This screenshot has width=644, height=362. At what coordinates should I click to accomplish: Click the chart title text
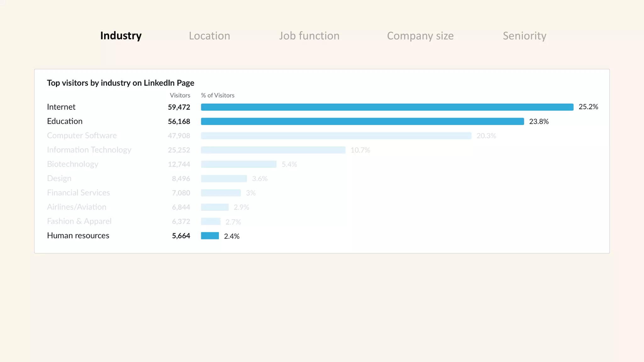point(120,83)
